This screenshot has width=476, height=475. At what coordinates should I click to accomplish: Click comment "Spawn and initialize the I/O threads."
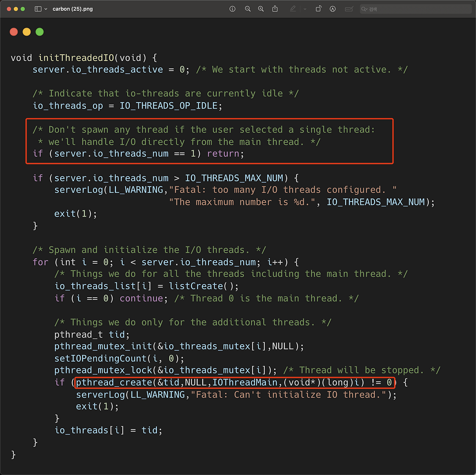tap(149, 250)
